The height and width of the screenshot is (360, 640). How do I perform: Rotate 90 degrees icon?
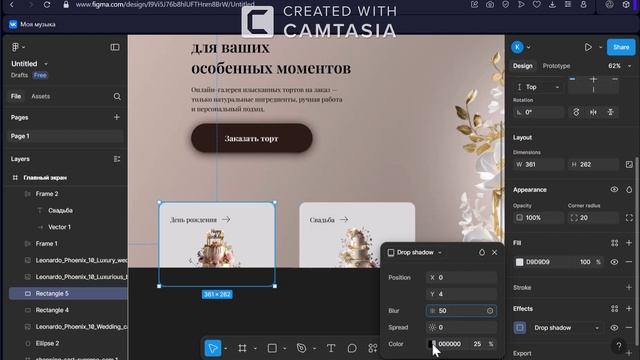pos(576,112)
